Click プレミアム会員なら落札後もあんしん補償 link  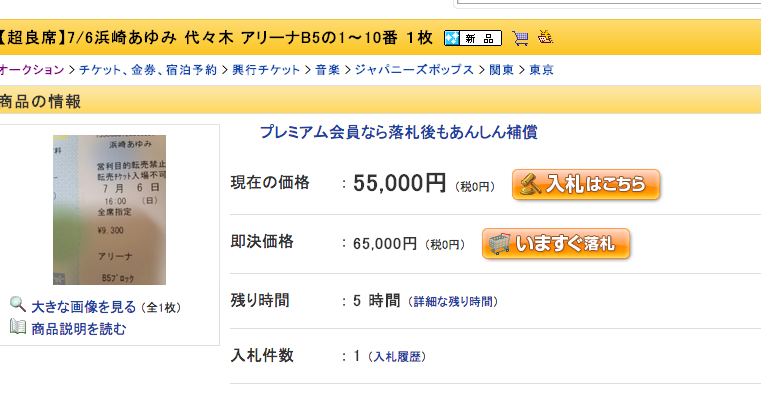(399, 132)
